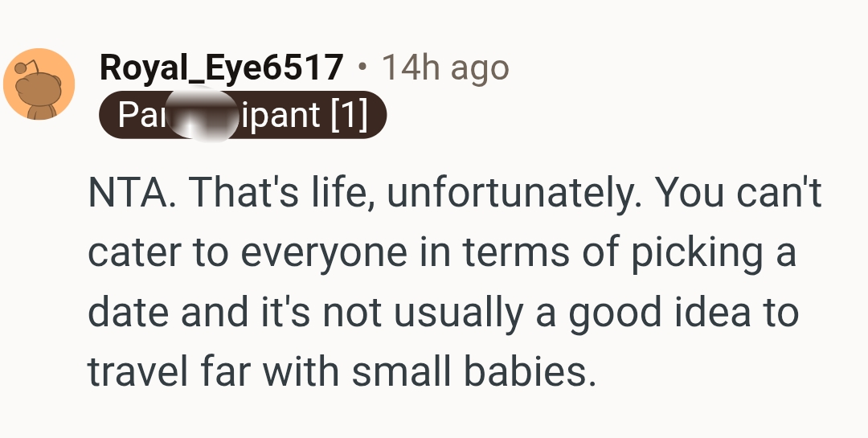Image resolution: width=868 pixels, height=438 pixels.
Task: Click the "[1]" count in the flair
Action: (348, 115)
